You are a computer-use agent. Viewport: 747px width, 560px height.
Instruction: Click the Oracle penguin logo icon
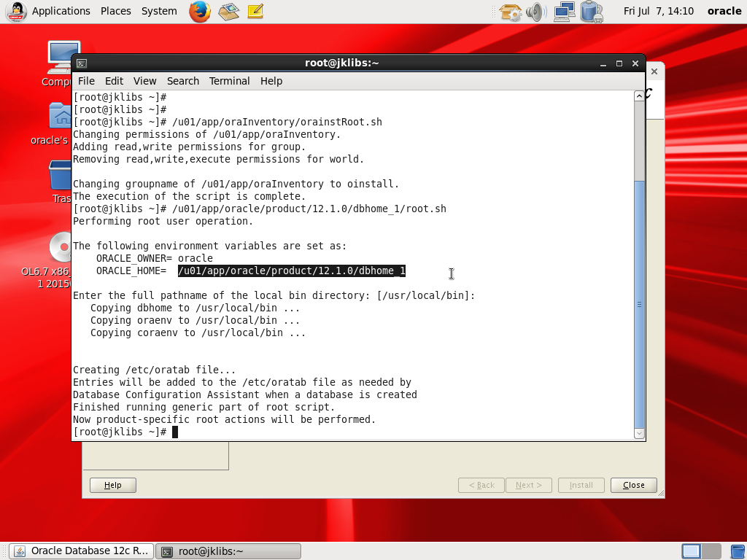17,12
